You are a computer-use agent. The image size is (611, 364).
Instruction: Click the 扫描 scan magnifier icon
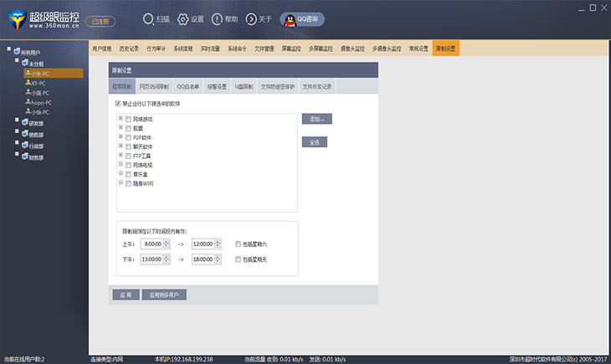[x=149, y=18]
